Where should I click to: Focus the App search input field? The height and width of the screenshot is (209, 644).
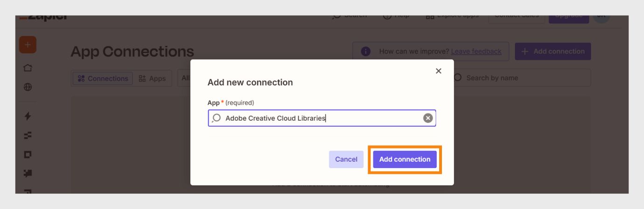(322, 118)
